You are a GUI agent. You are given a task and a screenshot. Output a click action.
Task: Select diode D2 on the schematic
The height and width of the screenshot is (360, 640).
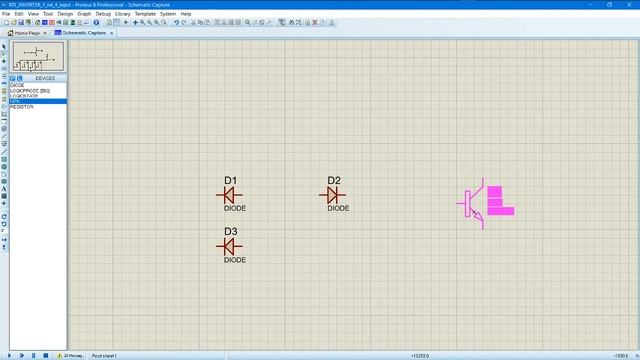(332, 195)
